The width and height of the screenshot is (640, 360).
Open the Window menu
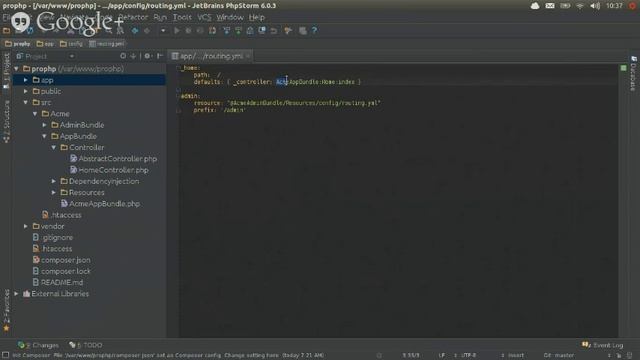click(x=230, y=17)
